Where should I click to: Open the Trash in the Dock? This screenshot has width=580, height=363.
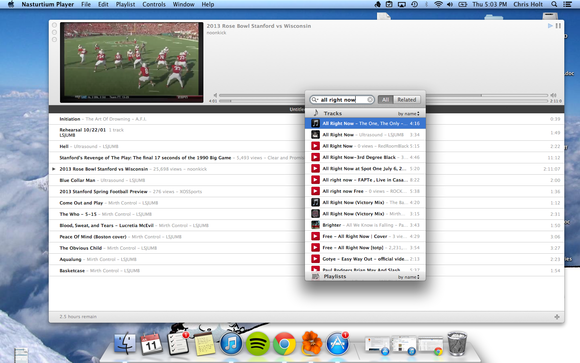click(x=457, y=343)
